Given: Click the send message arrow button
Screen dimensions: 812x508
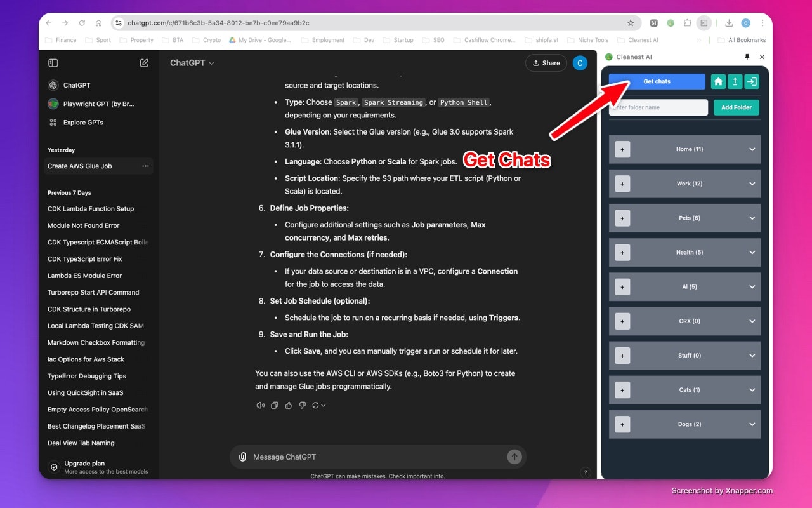Looking at the screenshot, I should tap(514, 457).
